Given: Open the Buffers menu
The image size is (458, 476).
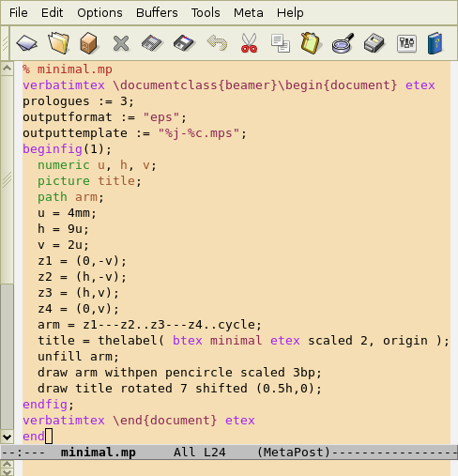Looking at the screenshot, I should 157,13.
